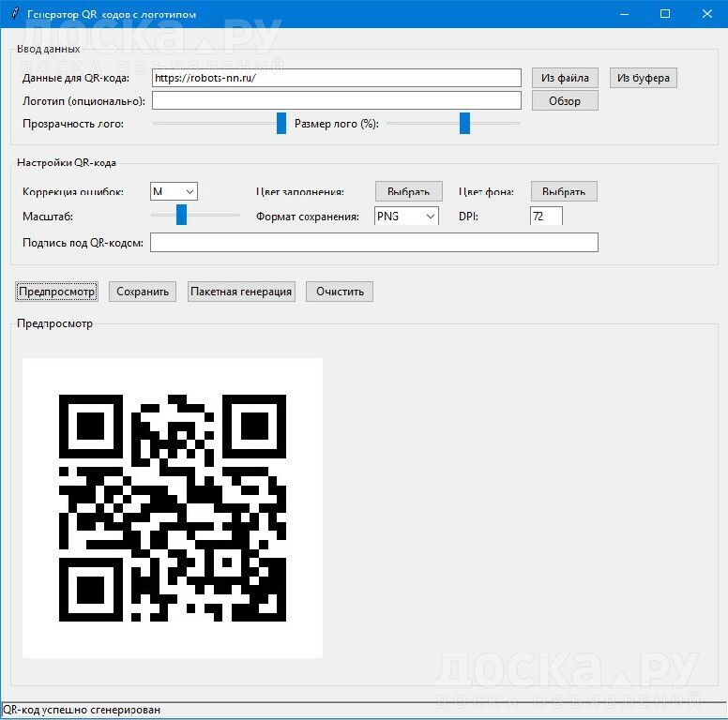
Task: Click the 'Из файла' button
Action: (565, 78)
